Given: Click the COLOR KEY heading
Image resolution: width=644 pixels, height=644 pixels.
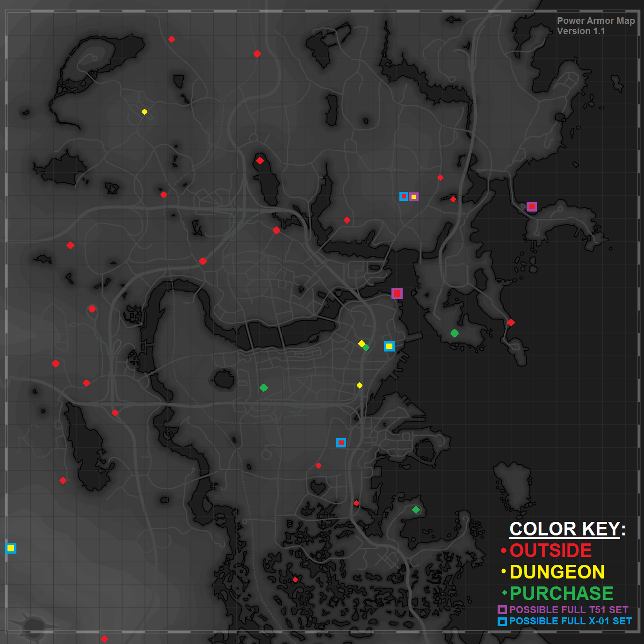Looking at the screenshot, I should pos(567,529).
